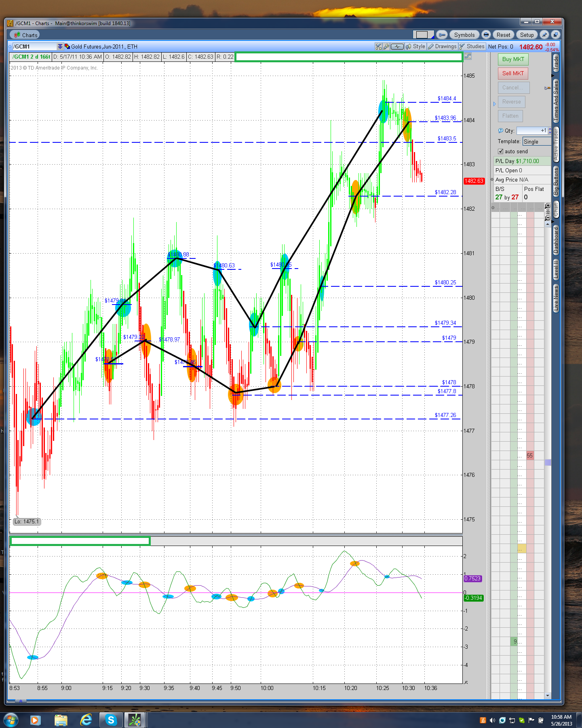Click the Symbols button

click(x=464, y=35)
